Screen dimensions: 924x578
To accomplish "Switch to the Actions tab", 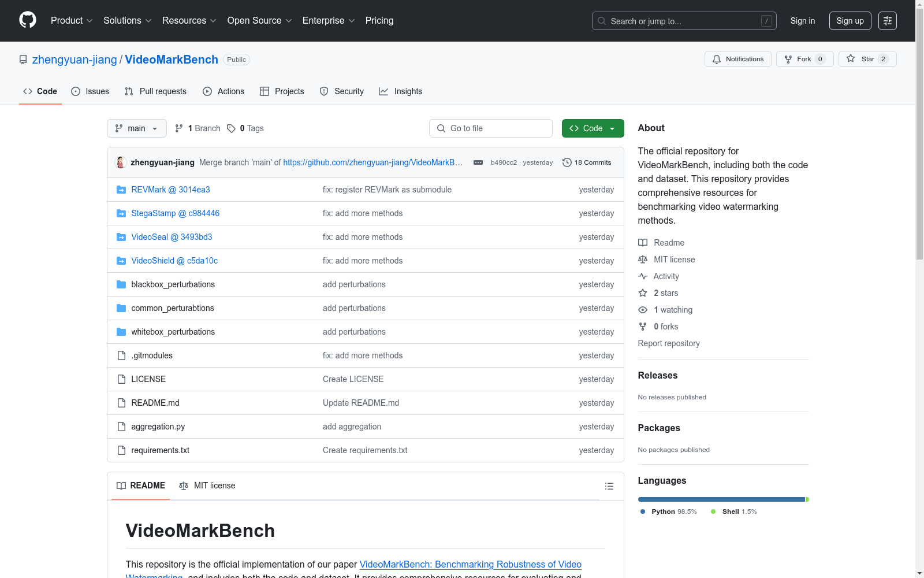I will pos(223,91).
